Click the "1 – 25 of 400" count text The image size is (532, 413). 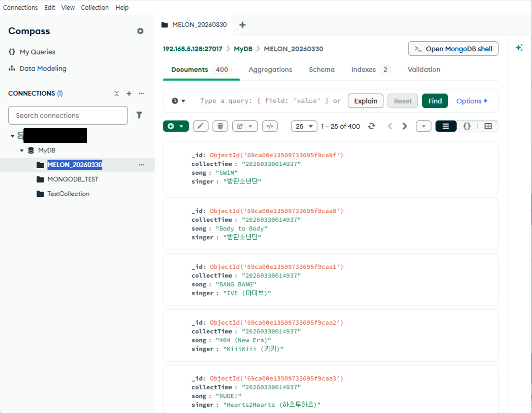point(341,126)
